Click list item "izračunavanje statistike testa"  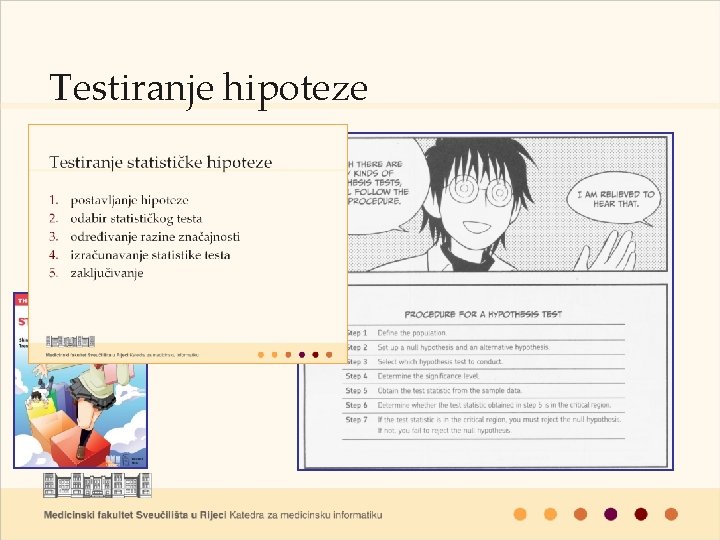point(150,255)
